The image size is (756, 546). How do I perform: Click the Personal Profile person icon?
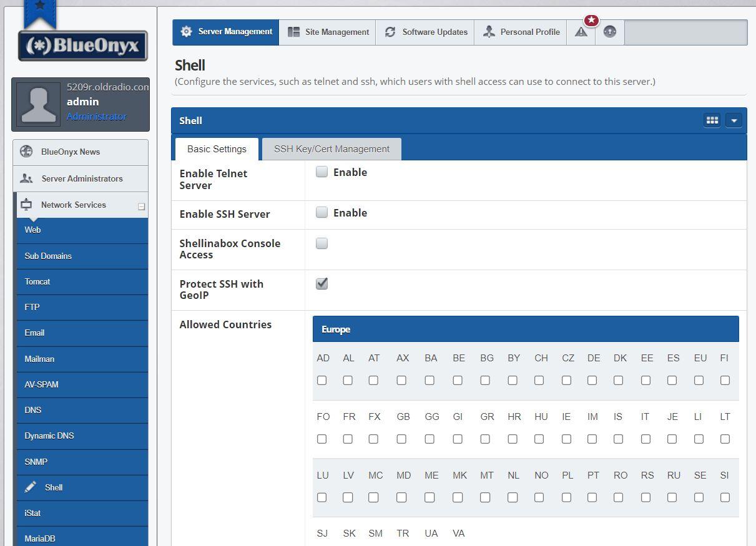pos(489,32)
